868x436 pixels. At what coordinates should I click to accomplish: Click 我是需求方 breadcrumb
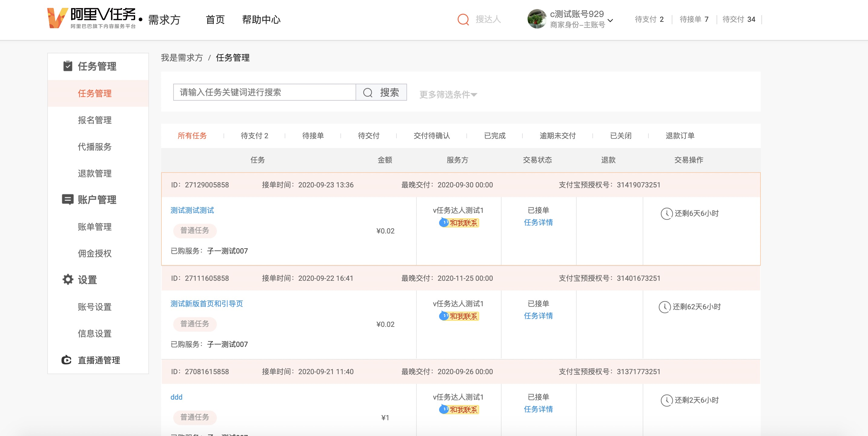(x=182, y=58)
